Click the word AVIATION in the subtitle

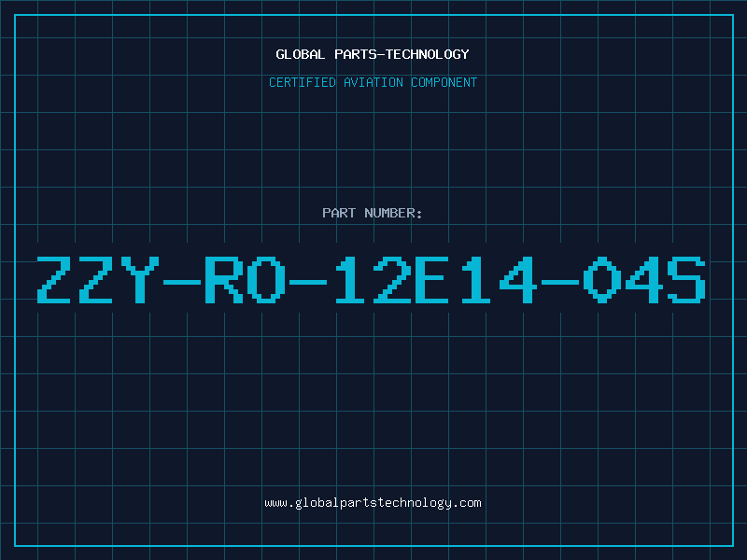(373, 82)
